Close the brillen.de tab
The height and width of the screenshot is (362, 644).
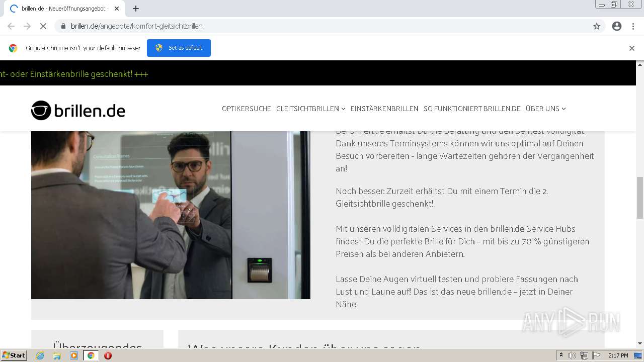(x=117, y=9)
